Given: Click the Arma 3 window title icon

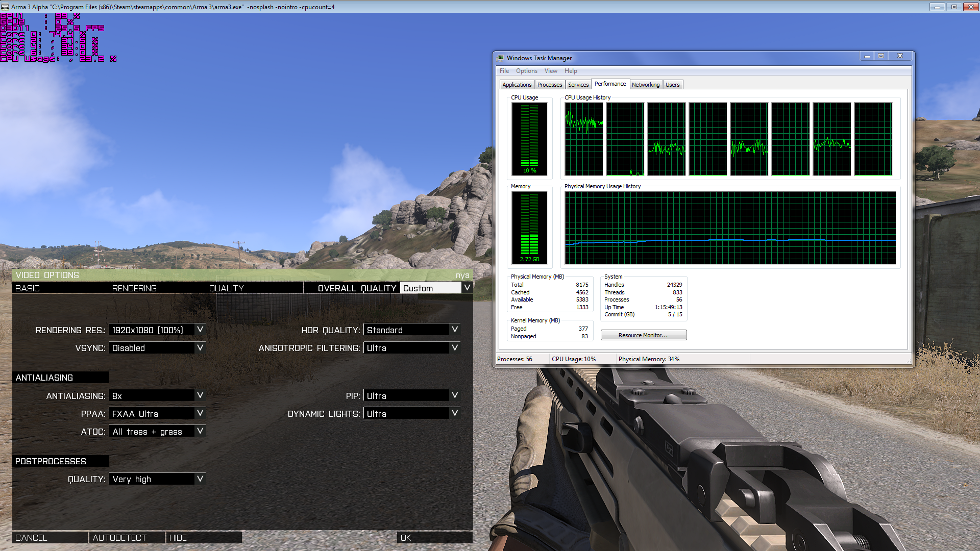Looking at the screenshot, I should point(5,7).
